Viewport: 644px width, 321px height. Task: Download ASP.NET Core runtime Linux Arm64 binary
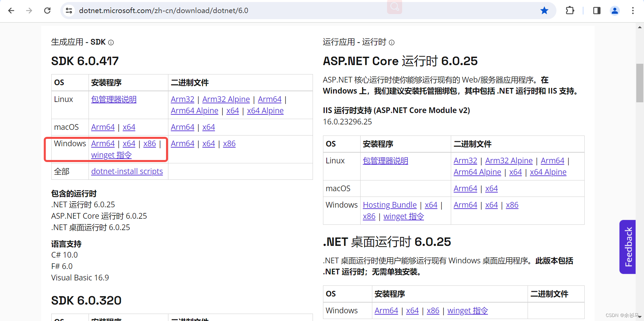pyautogui.click(x=552, y=161)
